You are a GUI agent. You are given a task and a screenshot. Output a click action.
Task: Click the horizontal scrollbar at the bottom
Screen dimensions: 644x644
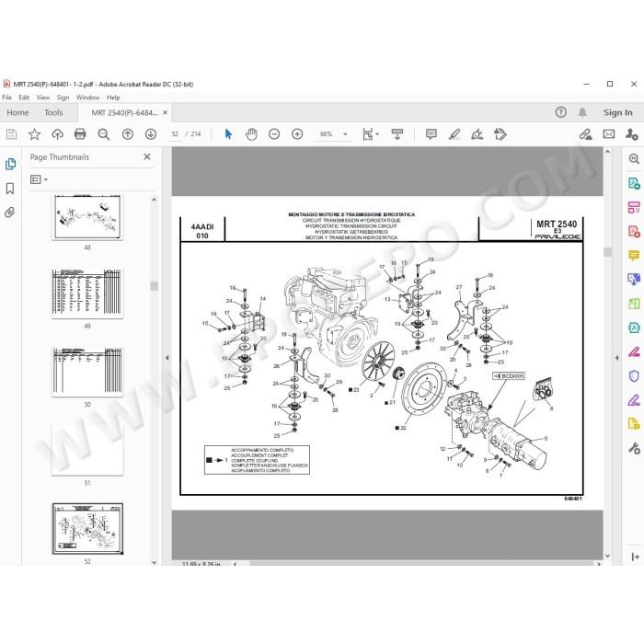[x=421, y=563]
